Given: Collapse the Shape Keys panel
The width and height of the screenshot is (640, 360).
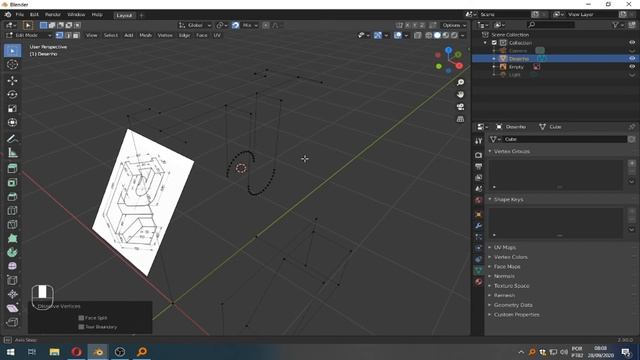Looking at the screenshot, I should [x=490, y=200].
